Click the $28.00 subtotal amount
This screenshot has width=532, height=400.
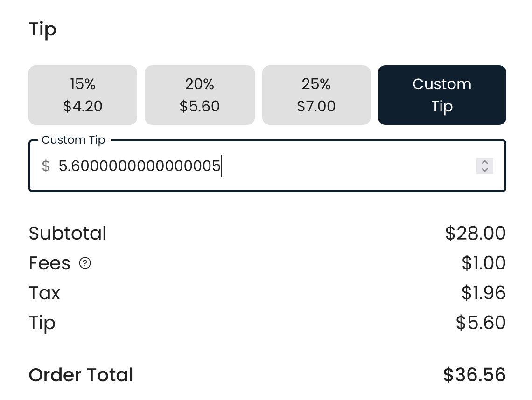tap(476, 233)
